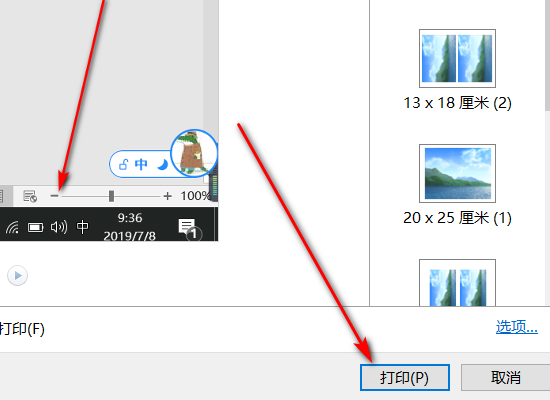Click the 9:36 clock and date
Viewport: 550px width, 400px height.
[129, 227]
